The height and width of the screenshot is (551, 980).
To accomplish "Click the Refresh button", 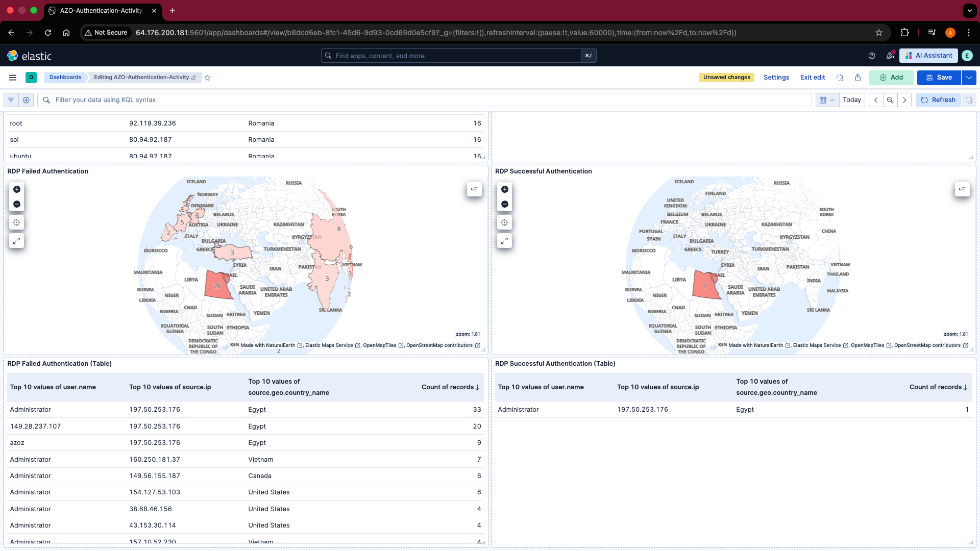I will coord(939,100).
